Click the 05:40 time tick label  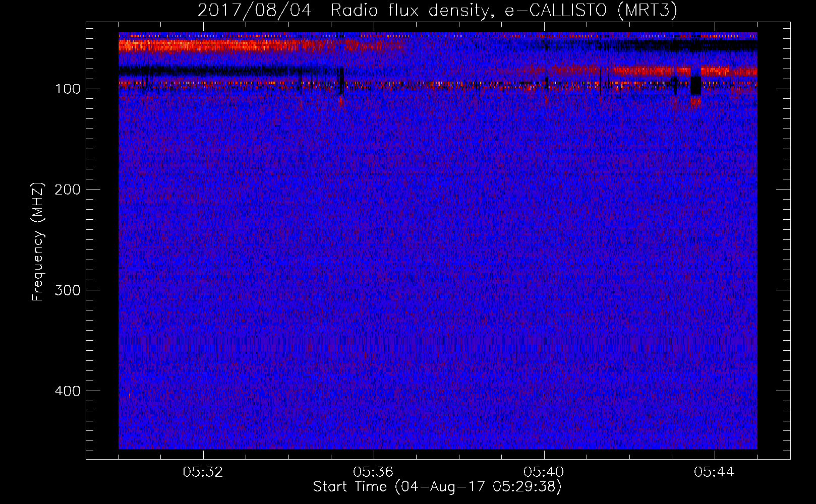pos(544,472)
